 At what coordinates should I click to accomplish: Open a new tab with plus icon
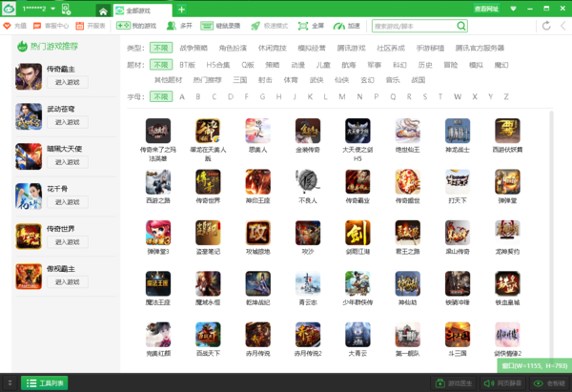181,10
